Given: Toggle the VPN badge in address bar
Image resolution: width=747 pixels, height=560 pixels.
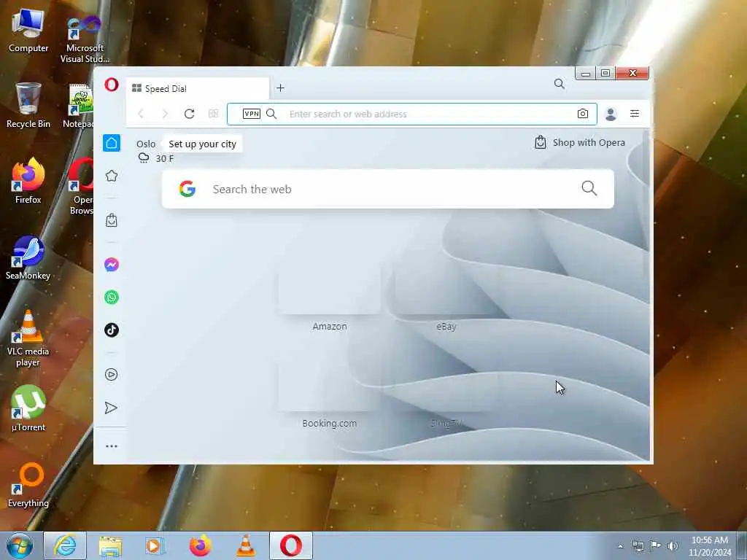Looking at the screenshot, I should [x=252, y=114].
